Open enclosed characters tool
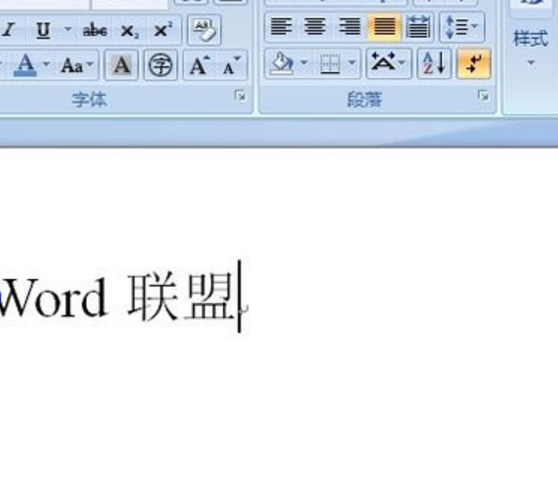Image resolution: width=558 pixels, height=497 pixels. pos(160,65)
